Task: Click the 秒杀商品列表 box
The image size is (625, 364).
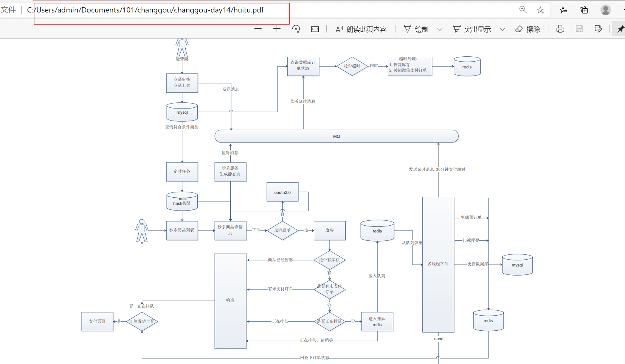Action: point(182,230)
